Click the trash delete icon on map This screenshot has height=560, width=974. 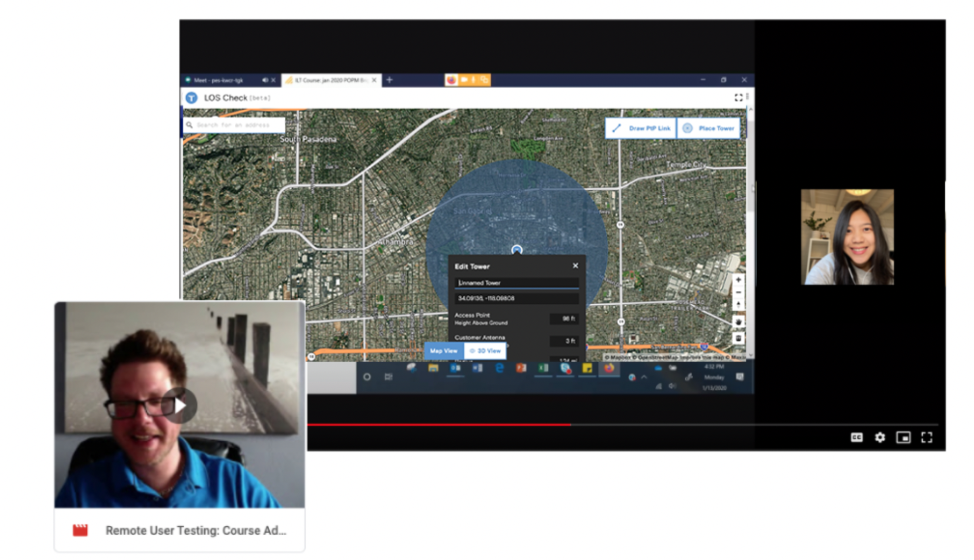coord(738,338)
